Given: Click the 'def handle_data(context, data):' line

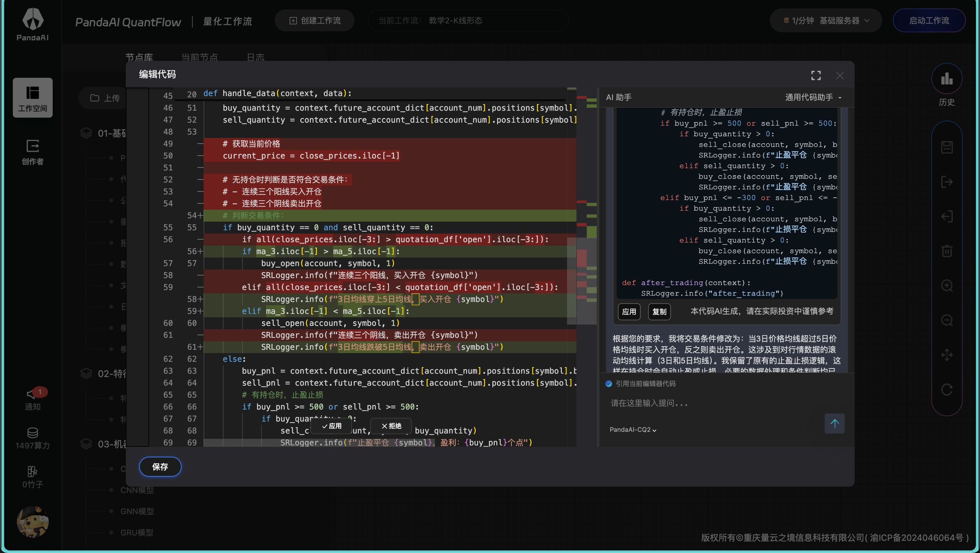Looking at the screenshot, I should click(x=278, y=93).
